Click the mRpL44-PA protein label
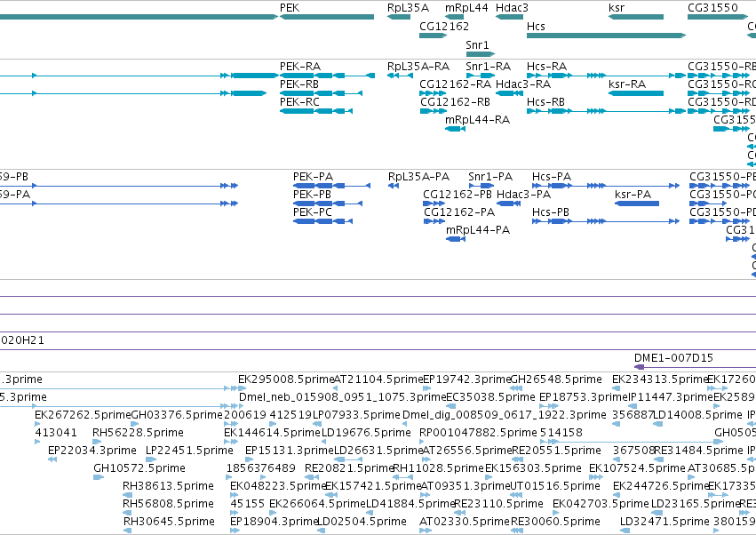The height and width of the screenshot is (535, 756). pyautogui.click(x=478, y=230)
